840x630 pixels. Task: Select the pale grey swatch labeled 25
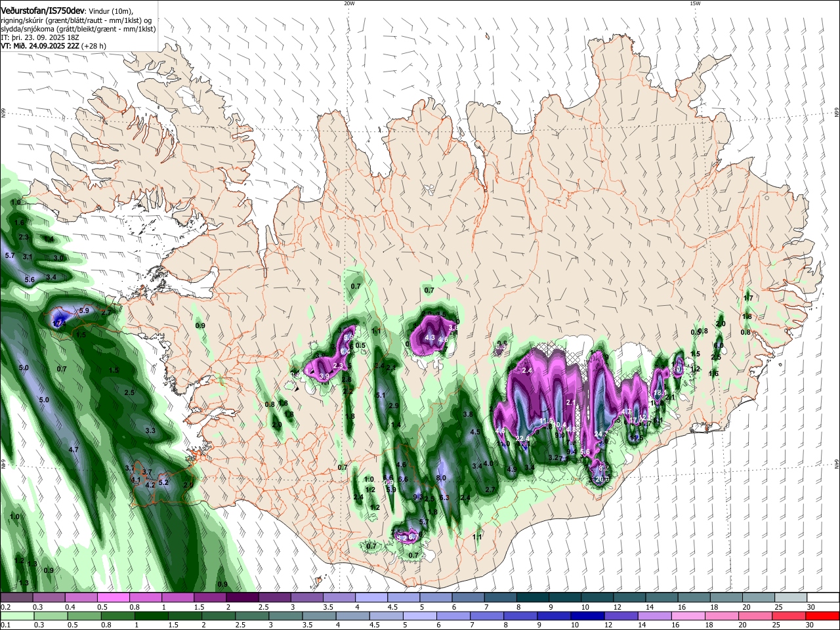(x=791, y=597)
